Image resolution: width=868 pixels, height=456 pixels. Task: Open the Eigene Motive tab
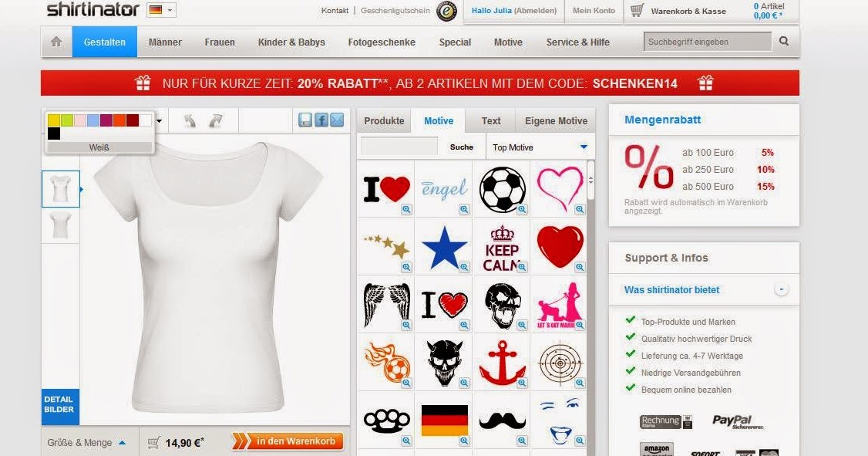(556, 121)
